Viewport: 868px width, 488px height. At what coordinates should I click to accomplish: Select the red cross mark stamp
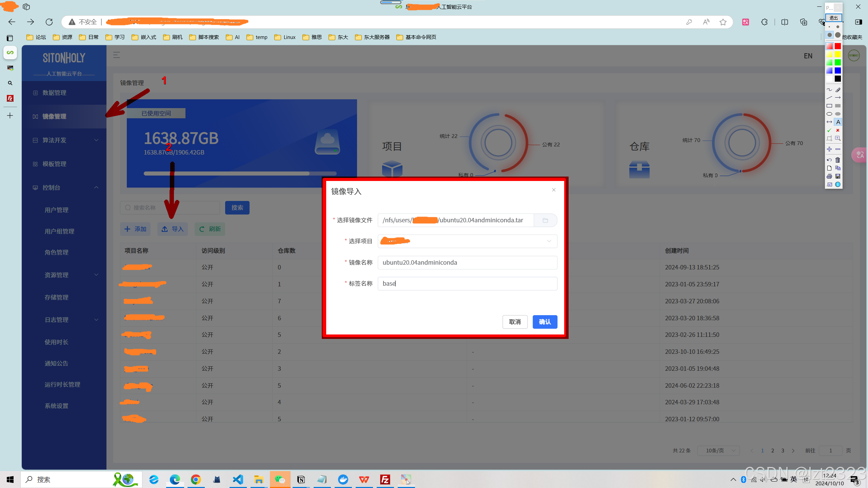click(x=838, y=130)
